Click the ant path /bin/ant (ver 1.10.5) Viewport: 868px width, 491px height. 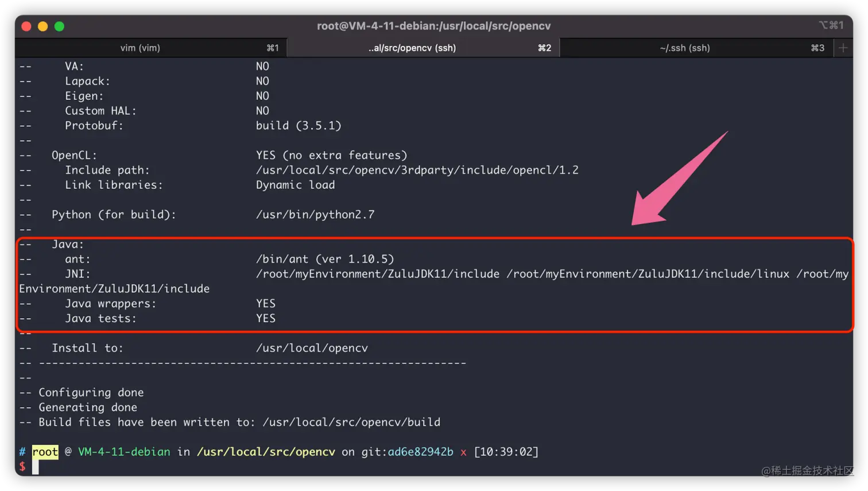(325, 259)
